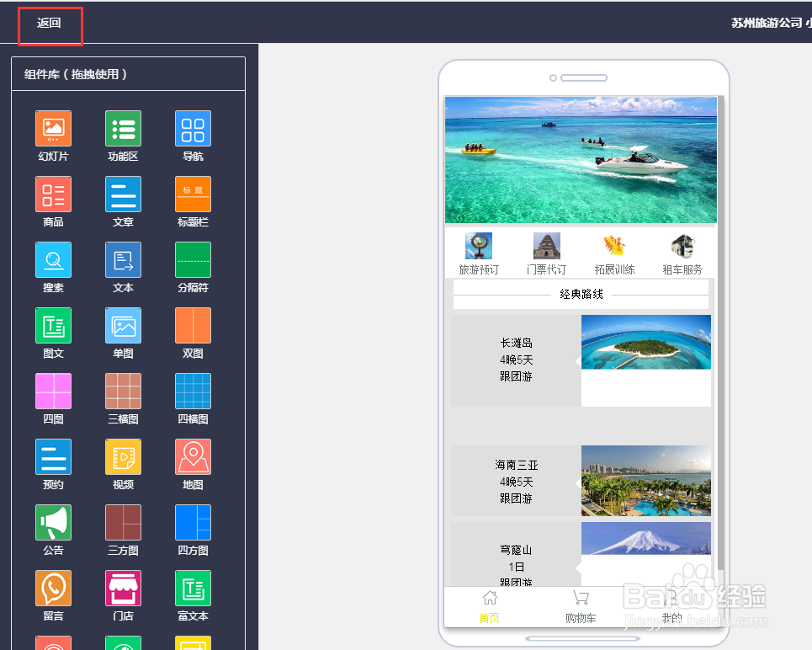Select the 文章 article component icon
The image size is (812, 650).
pos(123,194)
